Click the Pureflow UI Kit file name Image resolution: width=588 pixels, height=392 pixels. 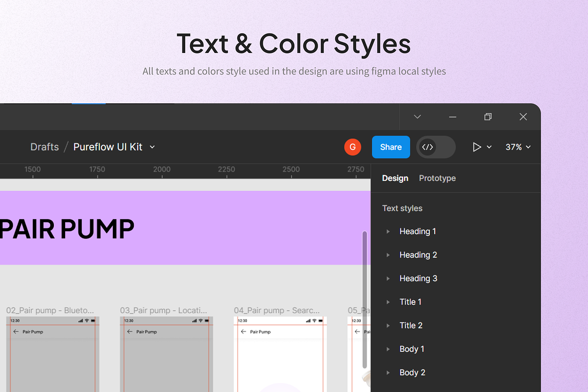pyautogui.click(x=108, y=147)
